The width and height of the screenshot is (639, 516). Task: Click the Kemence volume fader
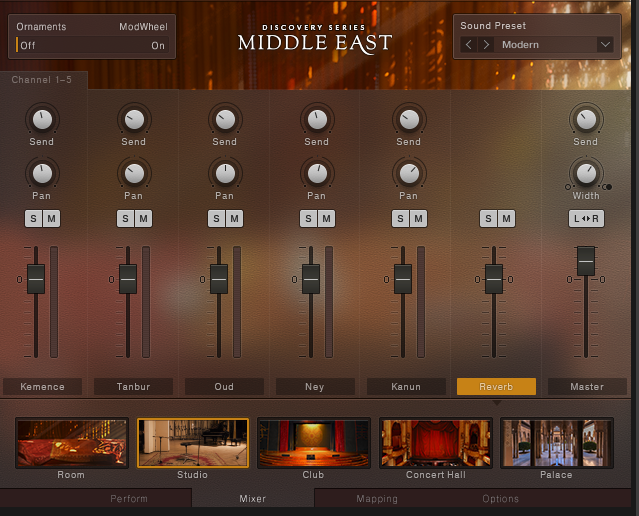(x=36, y=279)
